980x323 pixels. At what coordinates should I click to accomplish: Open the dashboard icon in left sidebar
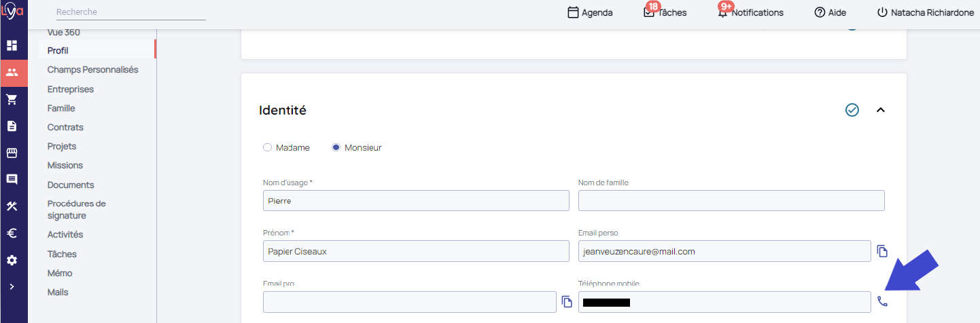[12, 45]
